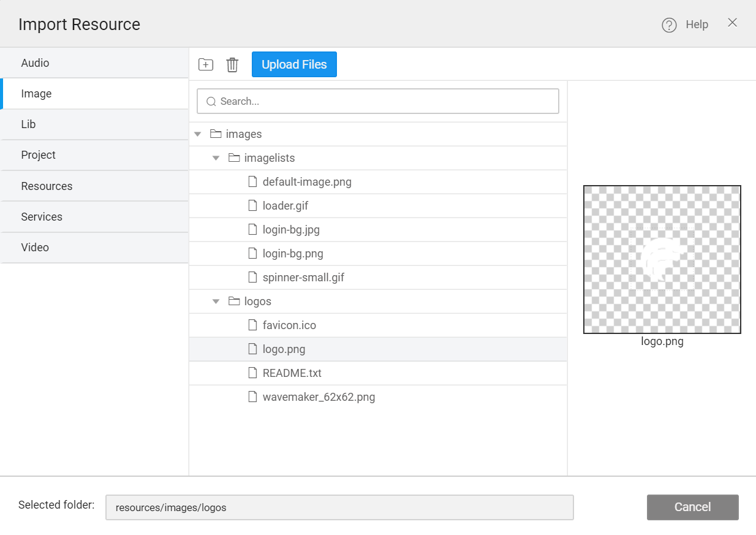Screen dimensions: 756x535
Task: Click the trash delete icon
Action: click(232, 64)
